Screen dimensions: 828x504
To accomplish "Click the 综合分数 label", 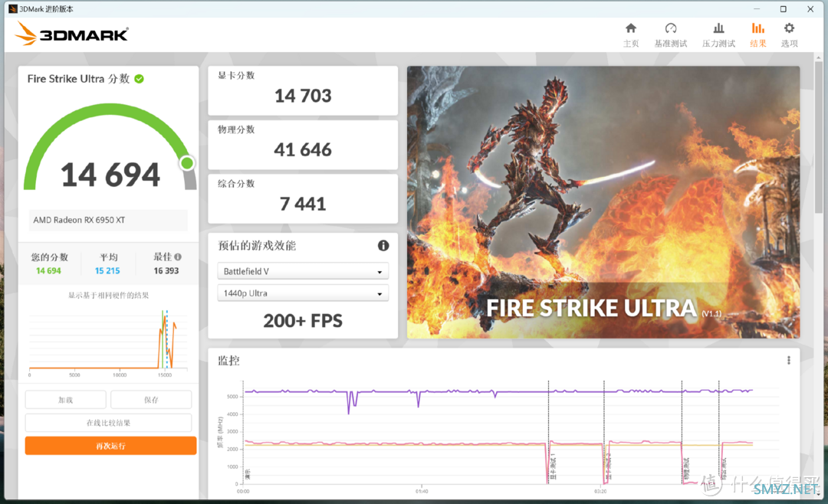I will coord(236,183).
